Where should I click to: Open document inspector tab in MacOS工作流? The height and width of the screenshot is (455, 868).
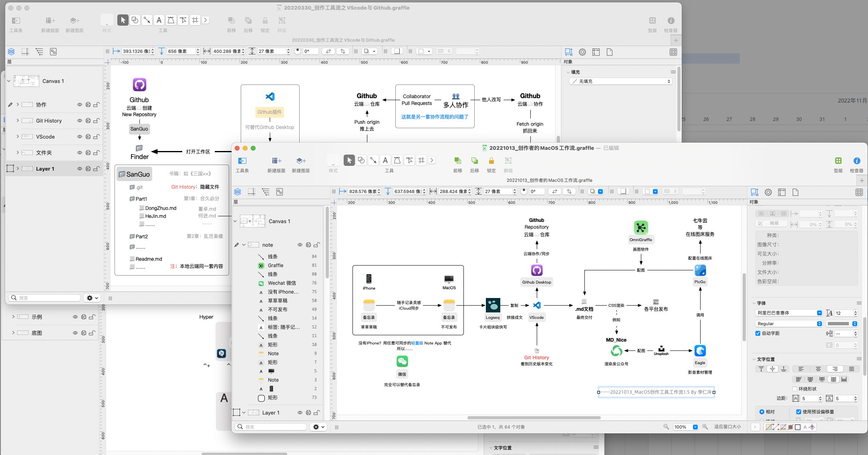pyautogui.click(x=795, y=192)
